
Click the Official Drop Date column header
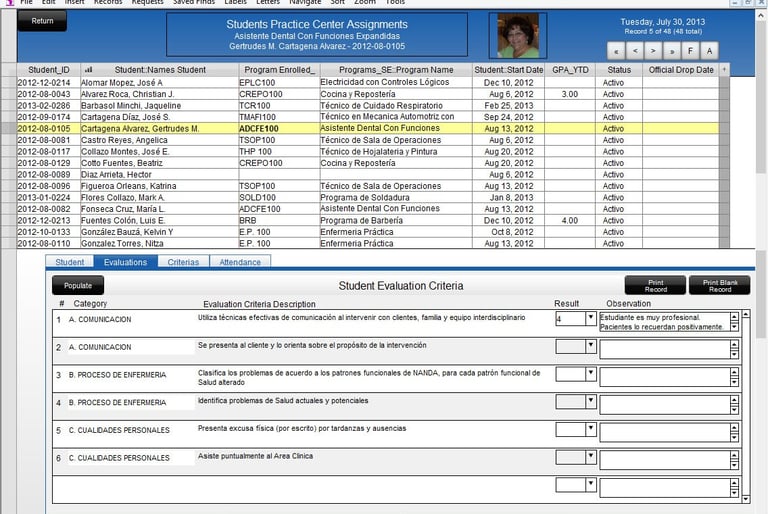tap(681, 70)
